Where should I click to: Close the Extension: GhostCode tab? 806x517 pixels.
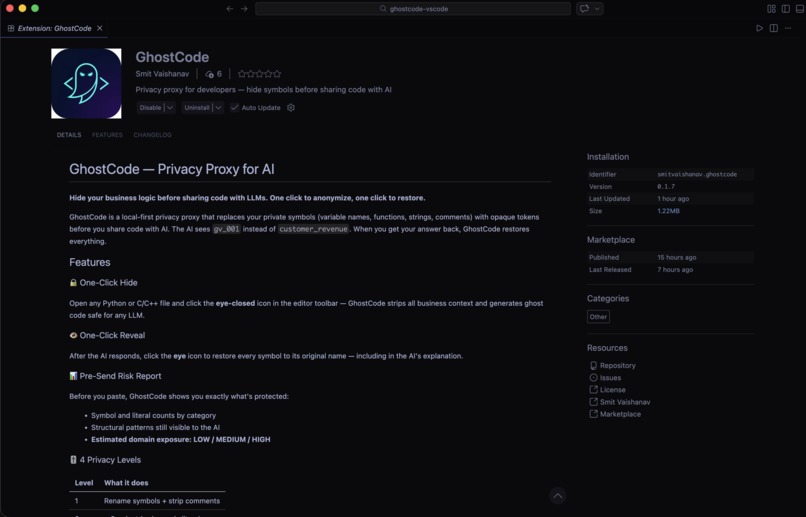(x=100, y=28)
